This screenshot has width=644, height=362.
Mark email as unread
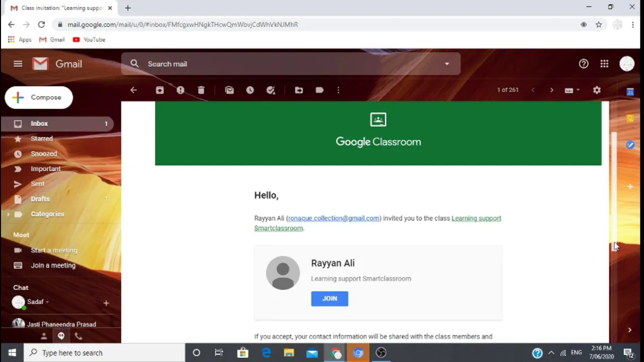(x=229, y=90)
